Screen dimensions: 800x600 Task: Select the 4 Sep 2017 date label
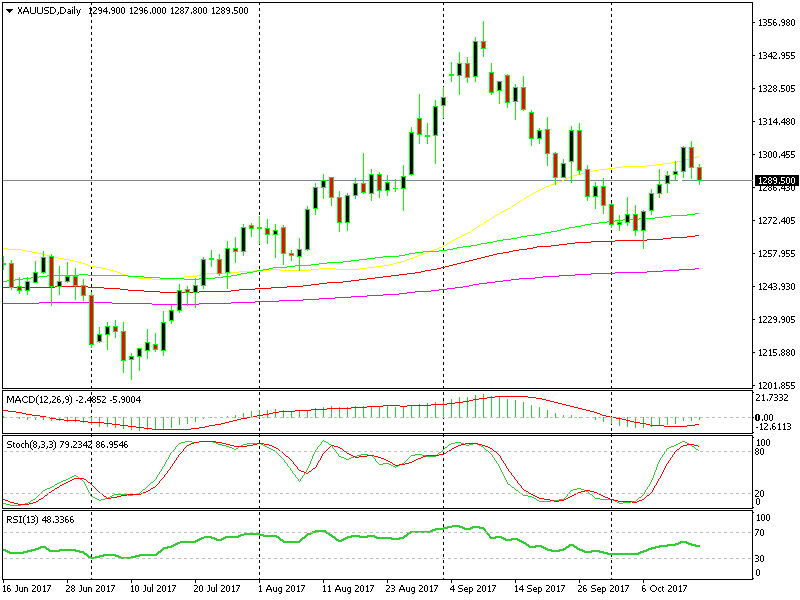pyautogui.click(x=473, y=588)
